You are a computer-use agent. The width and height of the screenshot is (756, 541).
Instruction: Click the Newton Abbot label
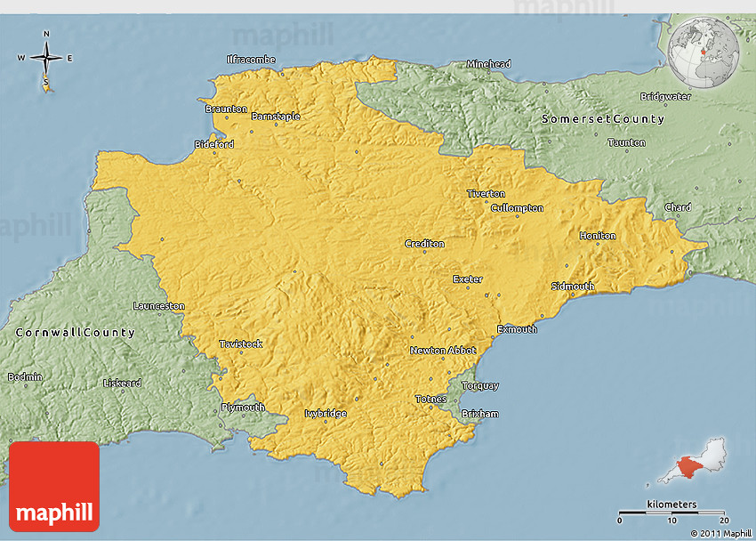tap(443, 351)
